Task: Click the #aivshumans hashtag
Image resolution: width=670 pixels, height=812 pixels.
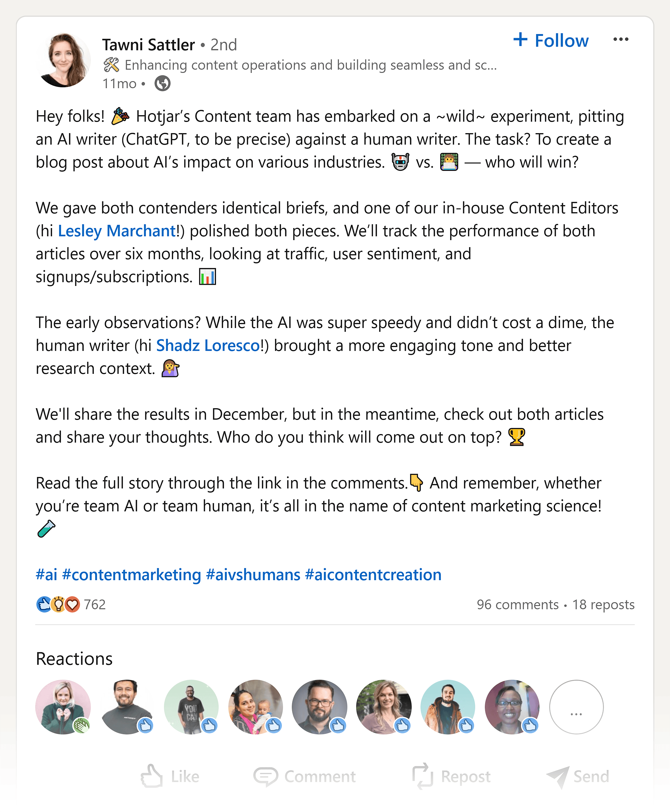Action: pyautogui.click(x=253, y=575)
